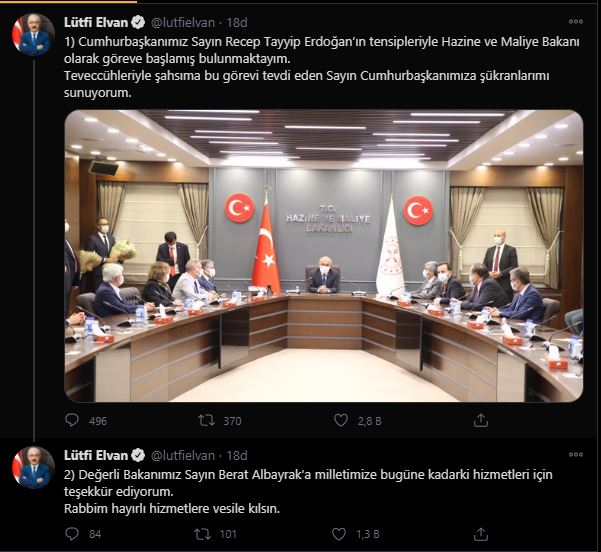Click the Lütfi Elvan name on second tweet
The height and width of the screenshot is (552, 601).
[x=96, y=455]
